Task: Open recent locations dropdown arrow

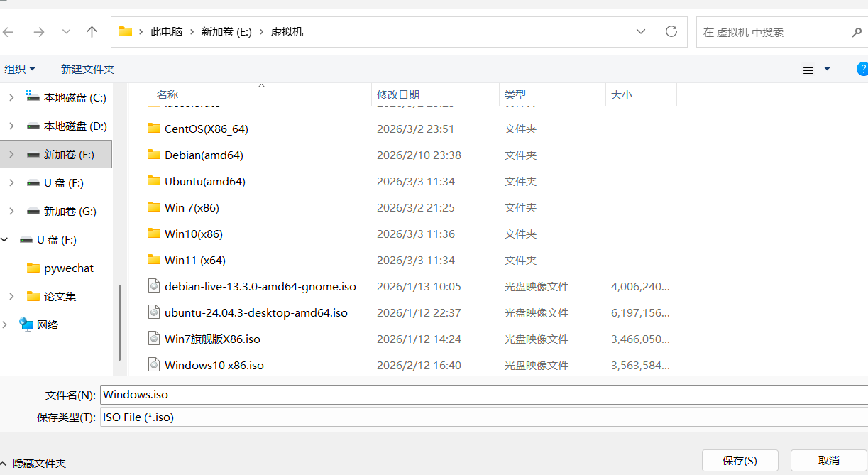Action: pyautogui.click(x=66, y=32)
